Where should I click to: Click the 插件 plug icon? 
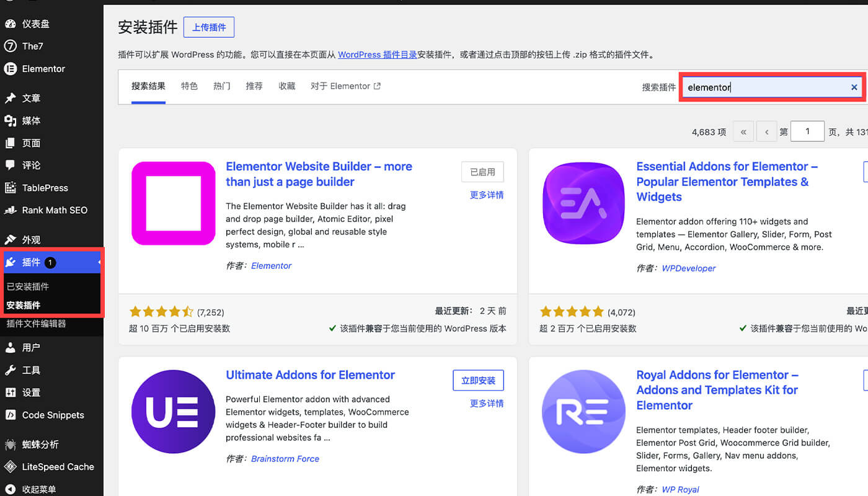click(10, 262)
